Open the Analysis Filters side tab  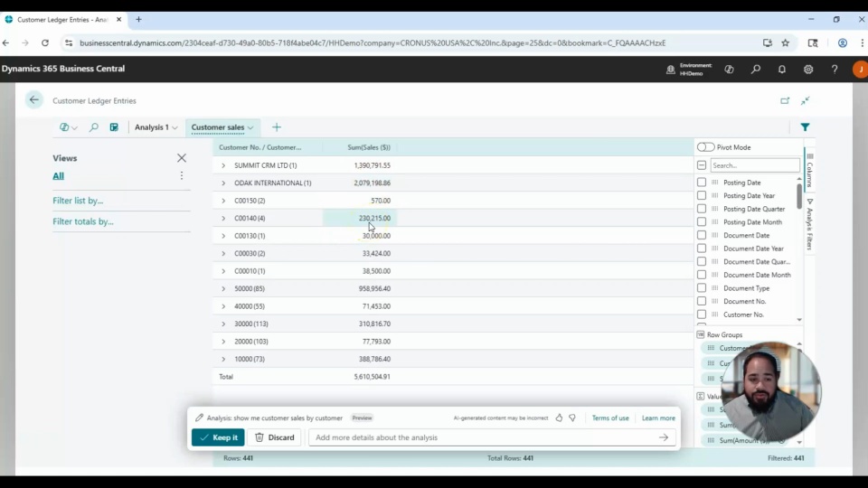pos(809,225)
